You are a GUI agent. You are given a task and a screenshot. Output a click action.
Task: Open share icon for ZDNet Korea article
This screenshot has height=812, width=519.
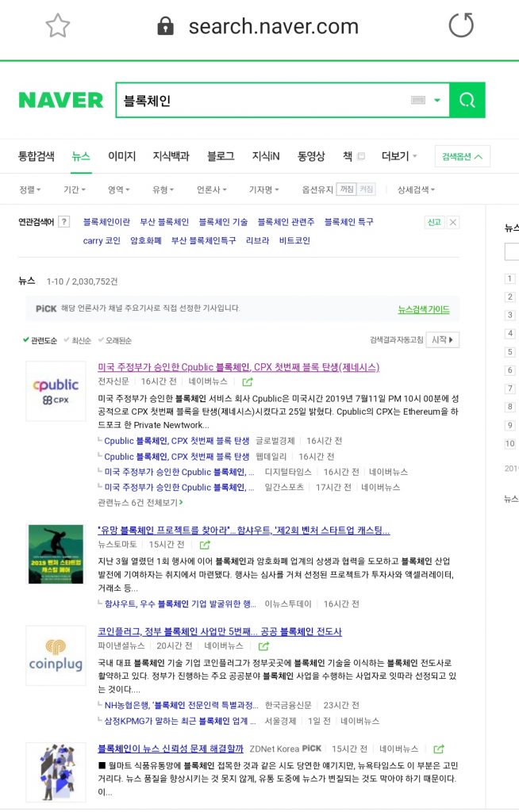point(439,749)
